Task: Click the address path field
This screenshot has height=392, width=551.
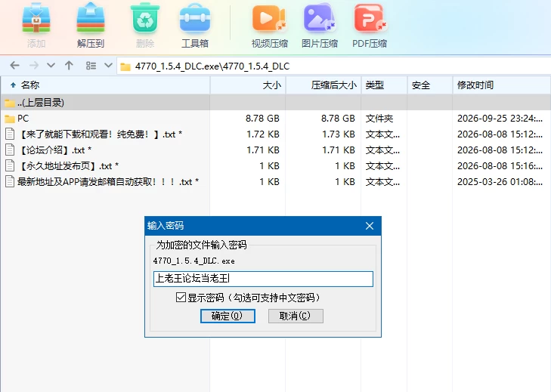Action: (334, 66)
